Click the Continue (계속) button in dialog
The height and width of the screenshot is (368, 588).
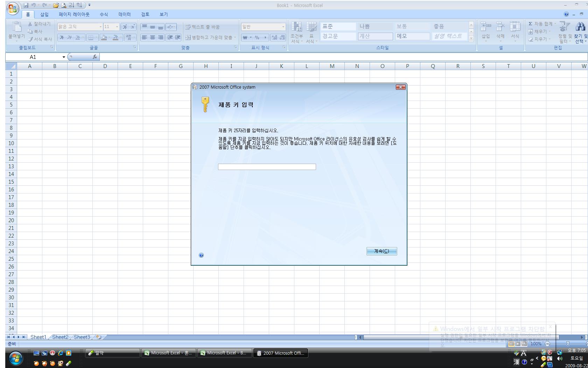(381, 251)
